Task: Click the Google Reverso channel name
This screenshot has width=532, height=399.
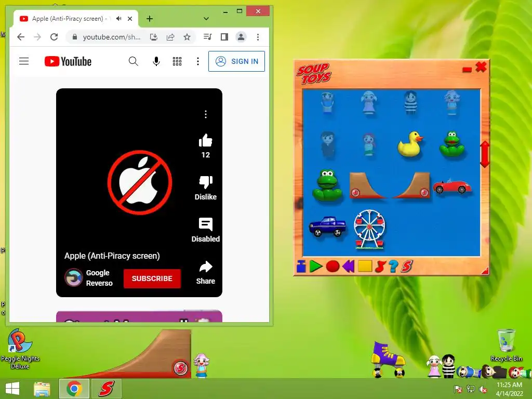Action: click(x=99, y=278)
